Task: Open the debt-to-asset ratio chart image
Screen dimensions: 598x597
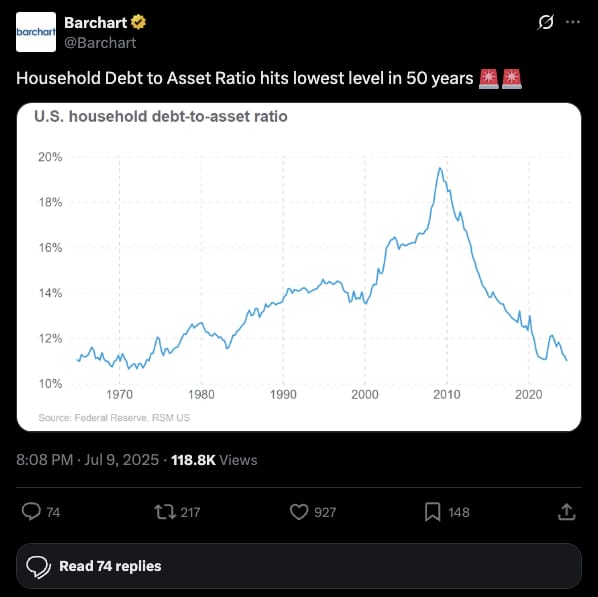Action: pos(299,267)
